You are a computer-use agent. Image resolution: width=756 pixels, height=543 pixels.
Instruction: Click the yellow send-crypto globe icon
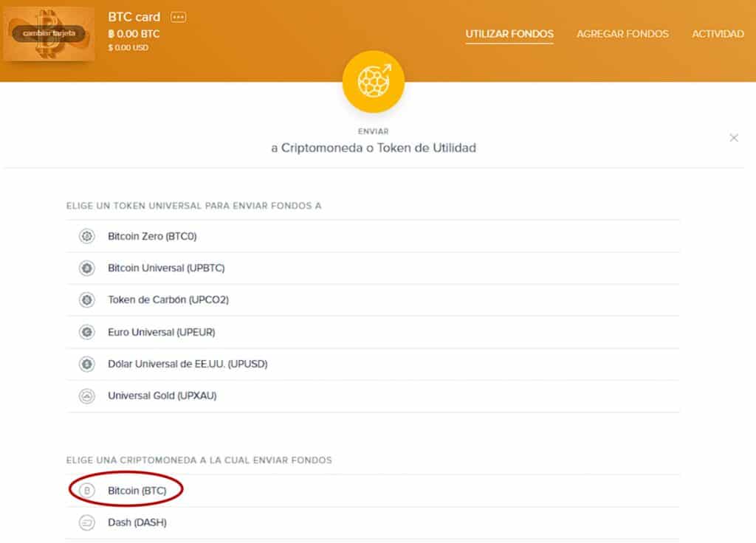pyautogui.click(x=374, y=81)
